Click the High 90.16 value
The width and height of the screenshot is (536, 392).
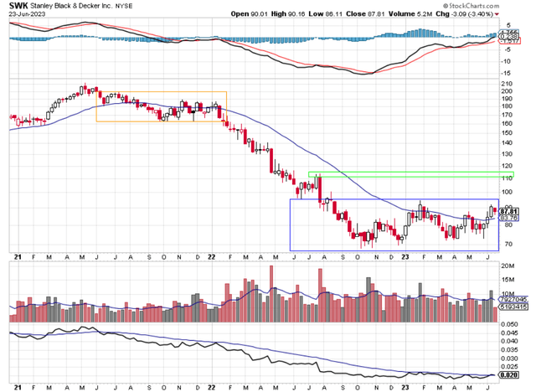tap(288, 14)
